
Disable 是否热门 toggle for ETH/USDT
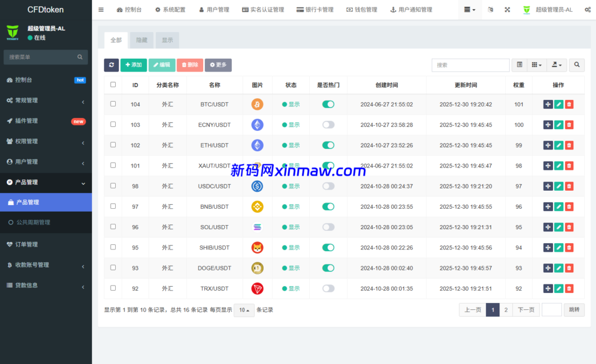(328, 145)
